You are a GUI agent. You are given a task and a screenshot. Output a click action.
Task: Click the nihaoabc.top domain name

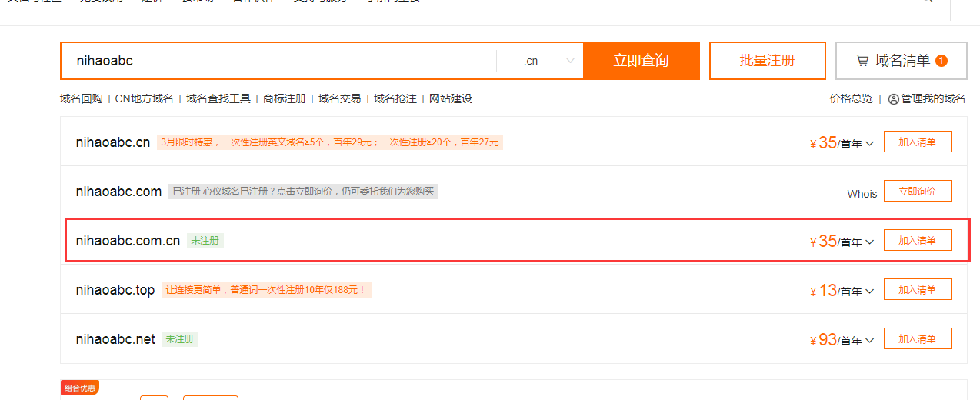[115, 290]
